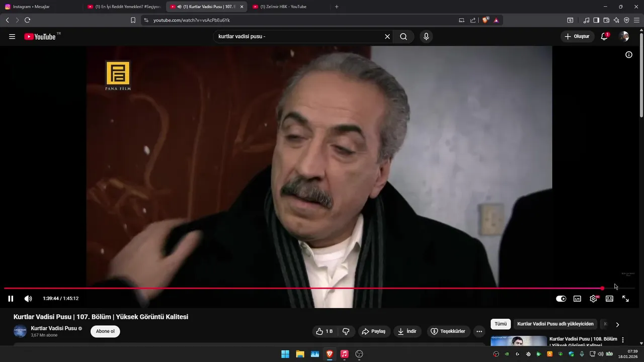Select the Tümü filter chip

click(x=501, y=324)
